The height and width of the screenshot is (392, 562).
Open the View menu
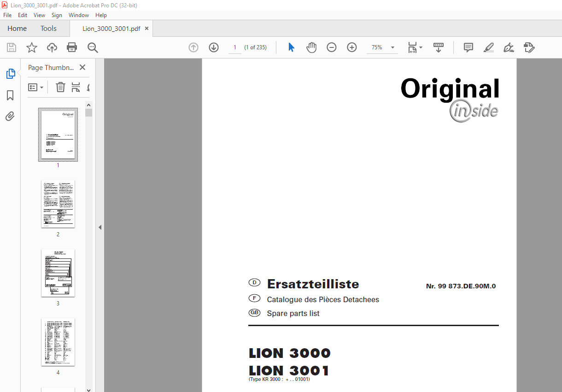coord(39,15)
